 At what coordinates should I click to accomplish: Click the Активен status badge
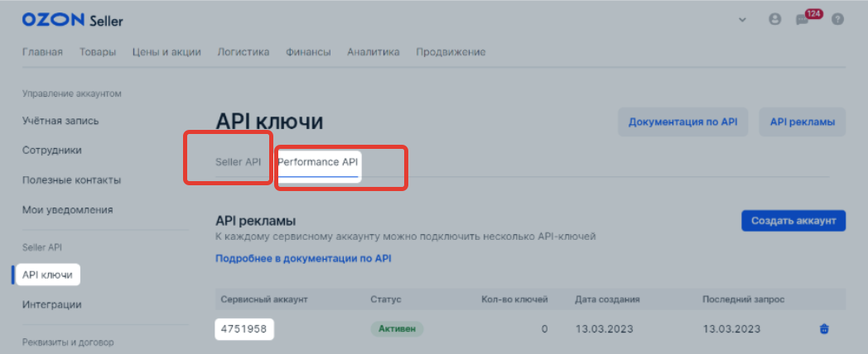(x=397, y=329)
